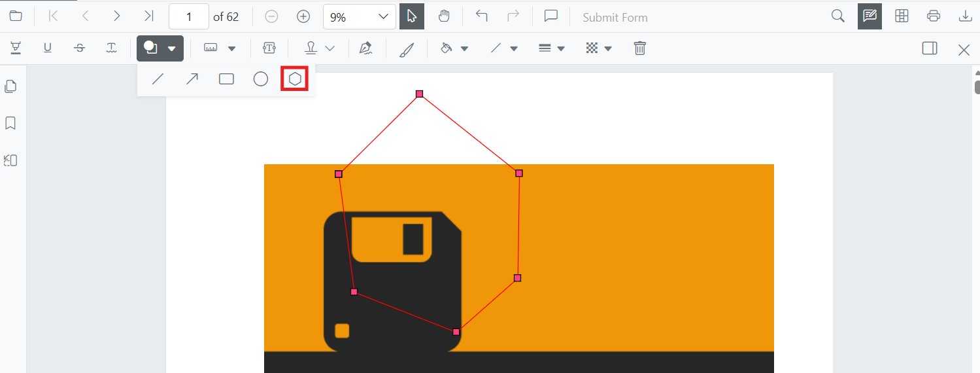Viewport: 980px width, 373px height.
Task: Toggle the Pan hand mode
Action: pos(444,16)
